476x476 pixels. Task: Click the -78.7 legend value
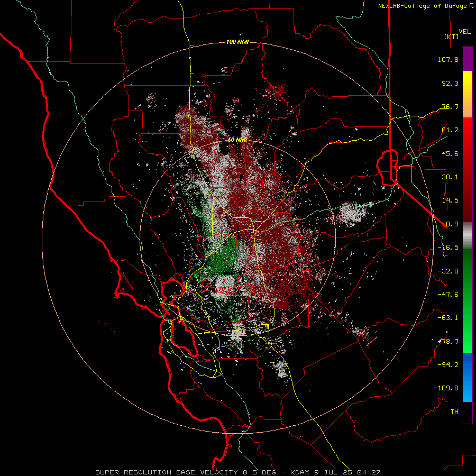pyautogui.click(x=448, y=342)
